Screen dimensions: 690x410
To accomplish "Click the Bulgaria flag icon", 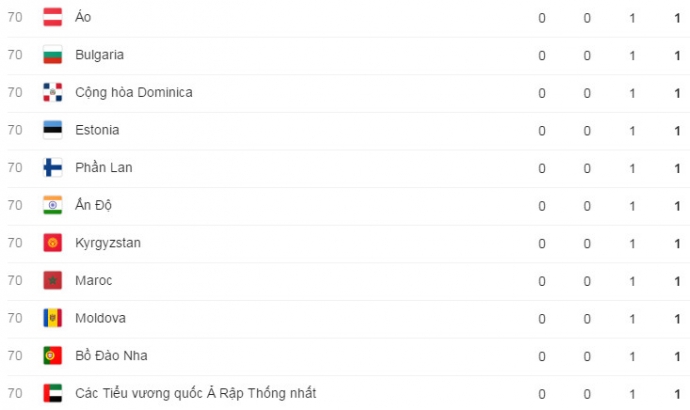I will 53,55.
